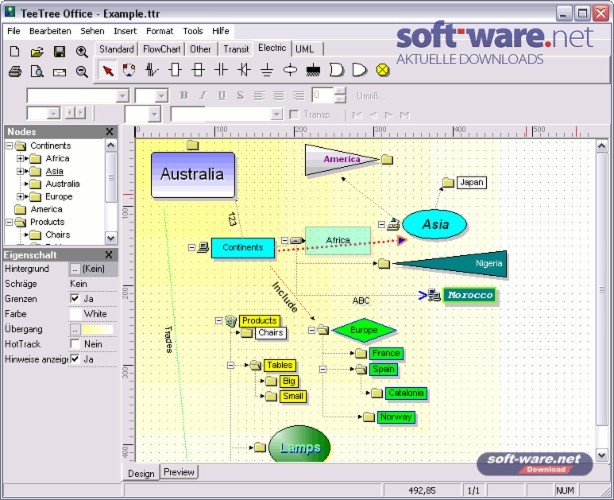This screenshot has width=614, height=500.
Task: Toggle the HotTrack checkbox
Action: (74, 344)
